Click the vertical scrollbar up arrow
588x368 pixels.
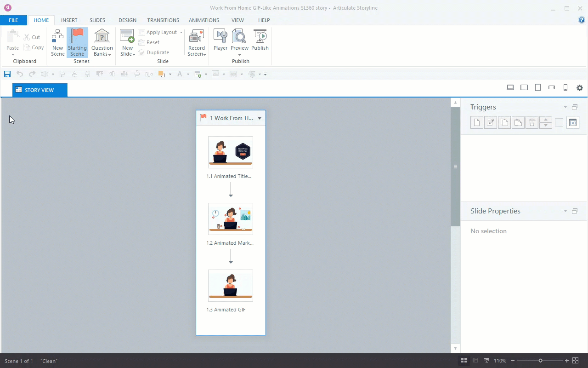(455, 103)
